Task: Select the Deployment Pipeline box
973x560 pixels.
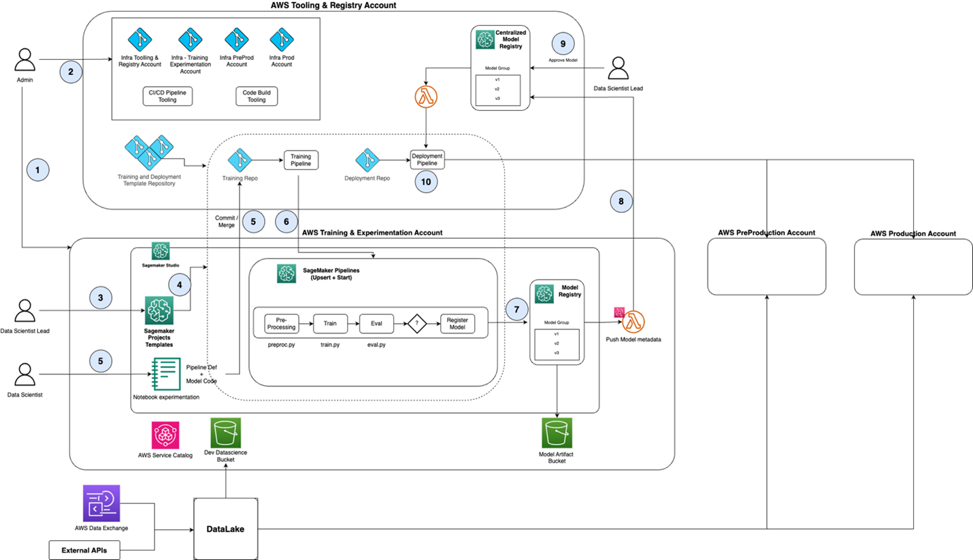Action: (427, 160)
